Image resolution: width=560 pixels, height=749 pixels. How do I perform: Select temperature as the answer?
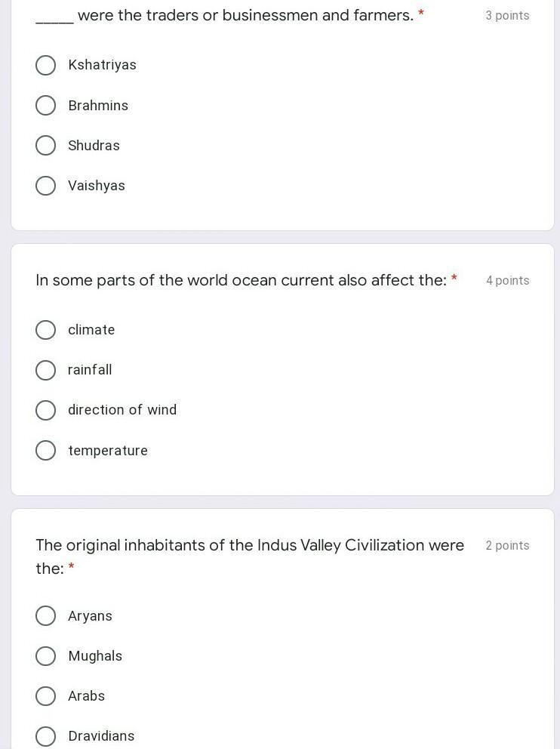45,451
